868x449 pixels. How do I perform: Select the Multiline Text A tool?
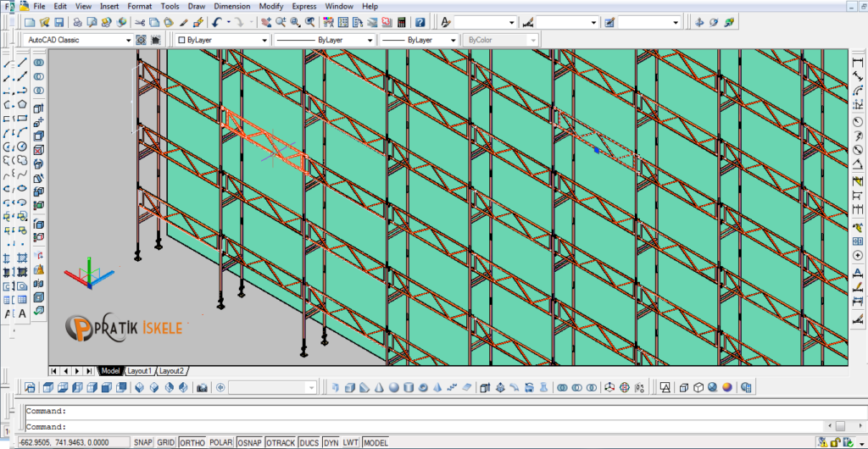(23, 313)
